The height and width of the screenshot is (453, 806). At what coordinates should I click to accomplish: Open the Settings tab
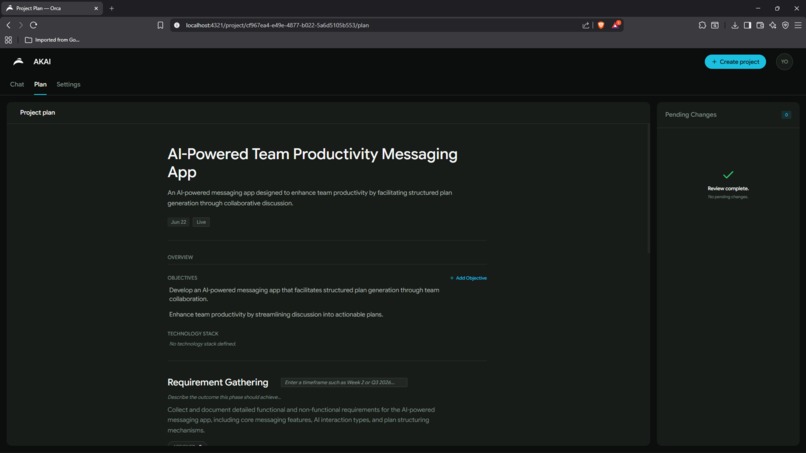[x=68, y=84]
